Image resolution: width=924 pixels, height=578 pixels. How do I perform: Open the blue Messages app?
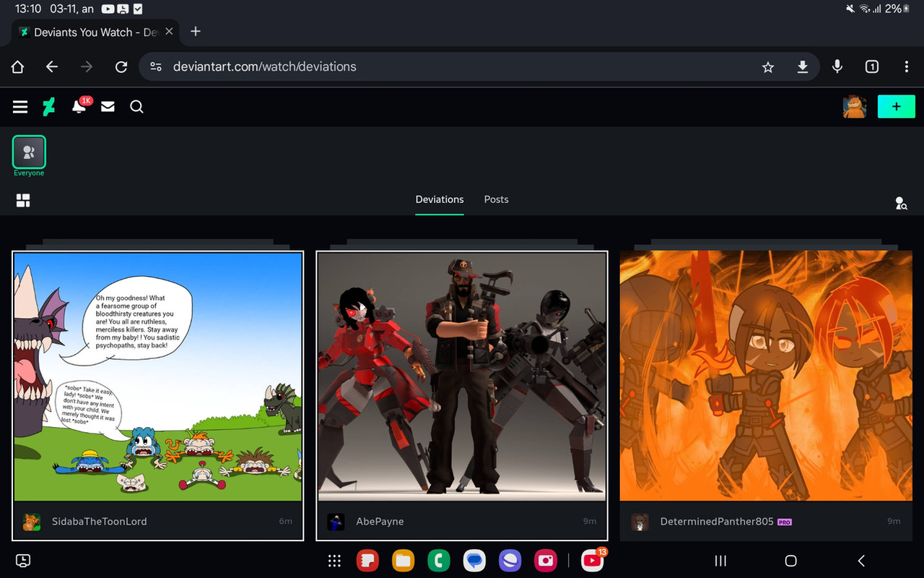pyautogui.click(x=474, y=561)
